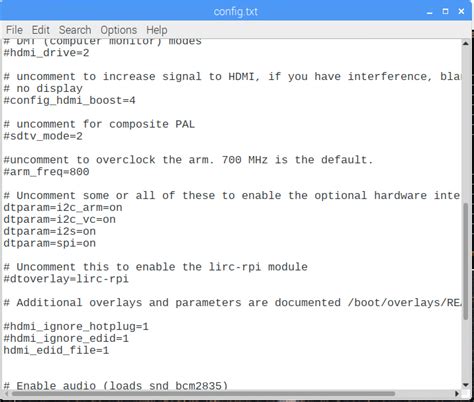Click the dtparam=i2c_vc=on line
474x402 pixels.
click(59, 219)
